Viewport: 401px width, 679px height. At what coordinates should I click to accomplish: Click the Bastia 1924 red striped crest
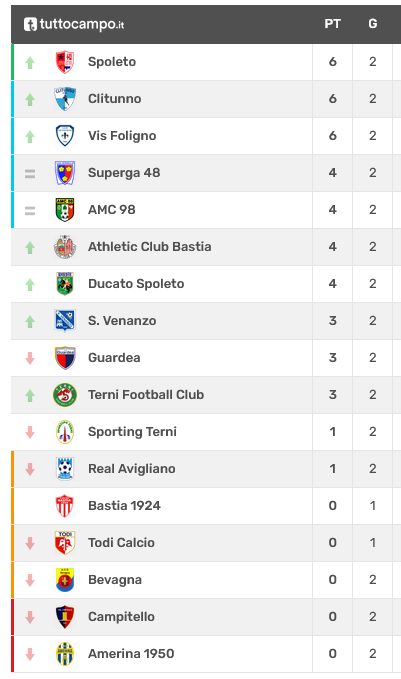65,505
